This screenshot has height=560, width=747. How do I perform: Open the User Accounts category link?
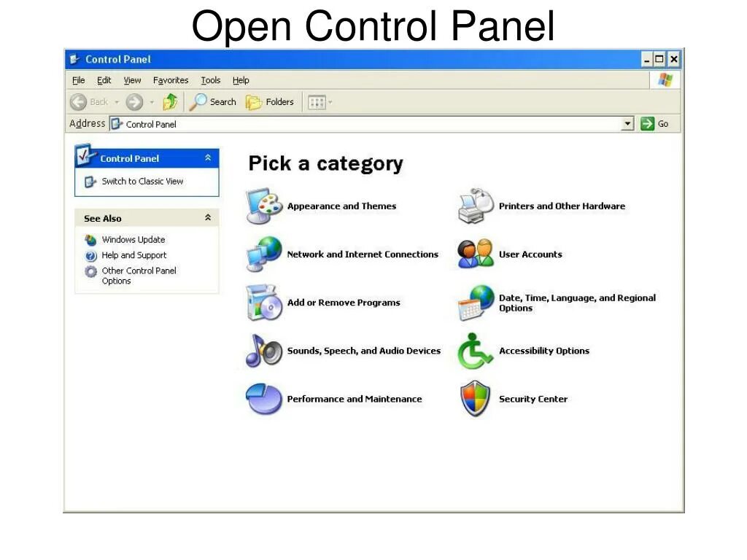(530, 254)
